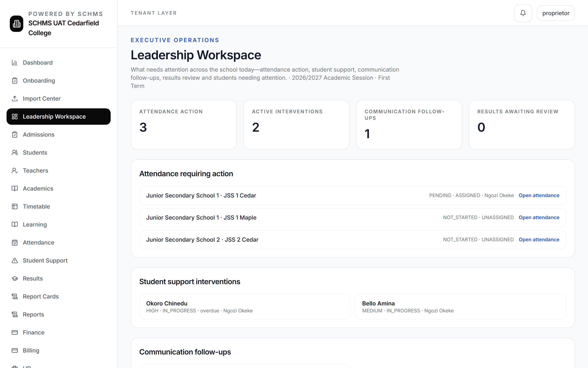Viewport: 588px width, 368px height.
Task: Select the Results Awaiting Review card
Action: coord(522,125)
